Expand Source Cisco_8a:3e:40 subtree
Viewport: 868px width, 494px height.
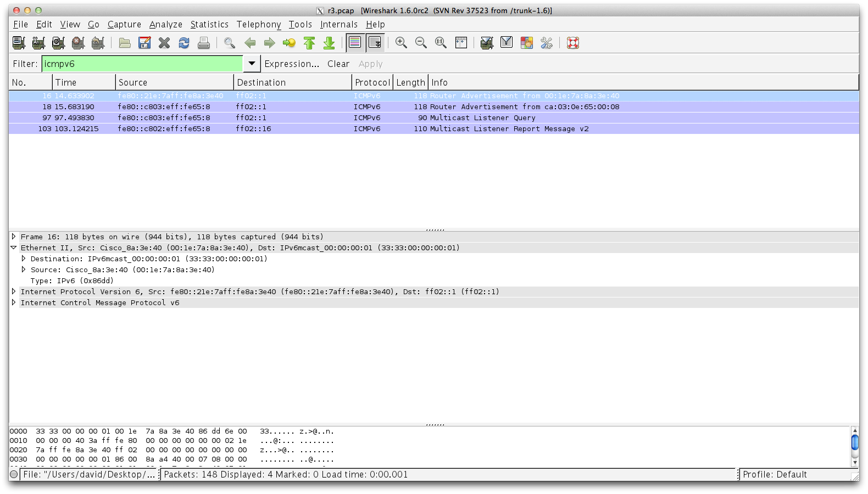pos(24,270)
